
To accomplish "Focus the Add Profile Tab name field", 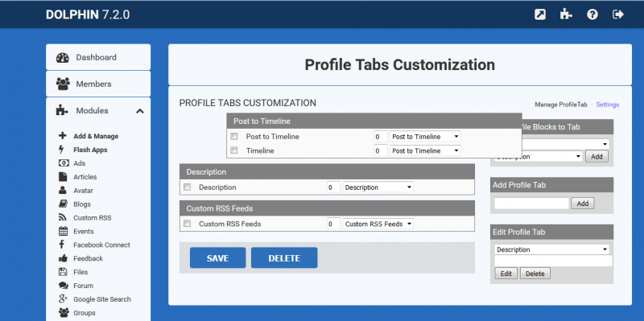I will point(531,204).
